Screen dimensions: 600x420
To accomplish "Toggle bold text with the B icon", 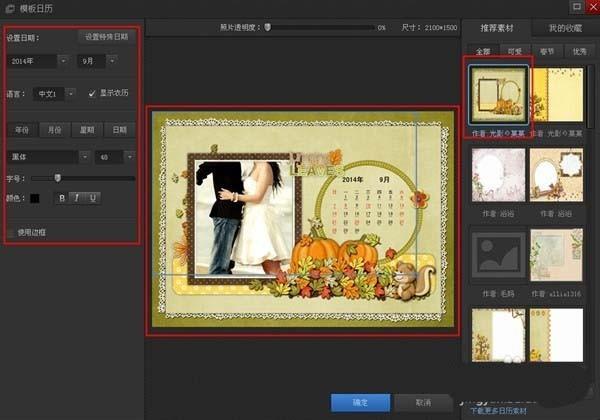I will (x=62, y=198).
